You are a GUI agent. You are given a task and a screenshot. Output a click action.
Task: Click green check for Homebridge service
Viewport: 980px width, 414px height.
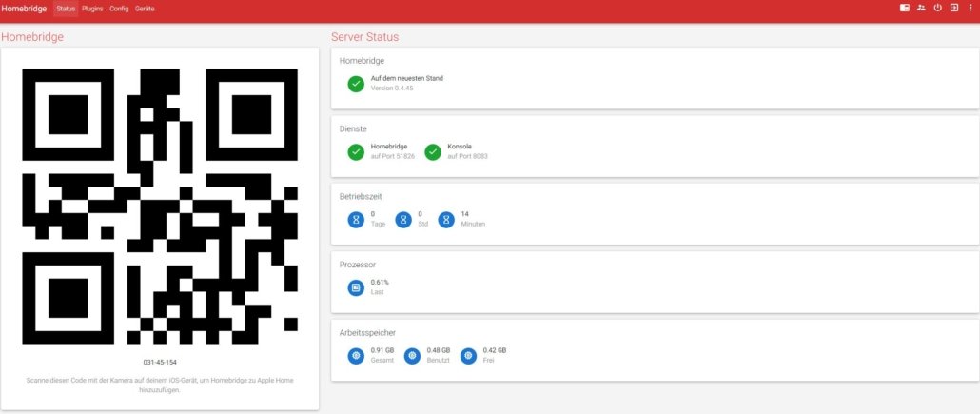[356, 152]
